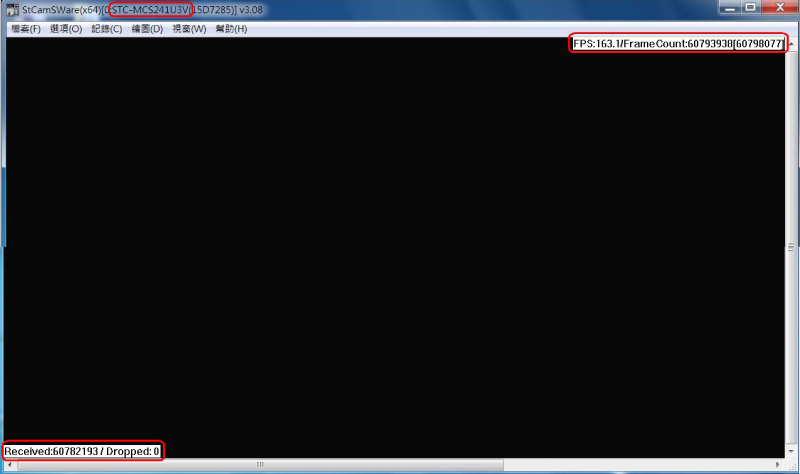Click the horizontal scrollbar right arrow

(778, 465)
